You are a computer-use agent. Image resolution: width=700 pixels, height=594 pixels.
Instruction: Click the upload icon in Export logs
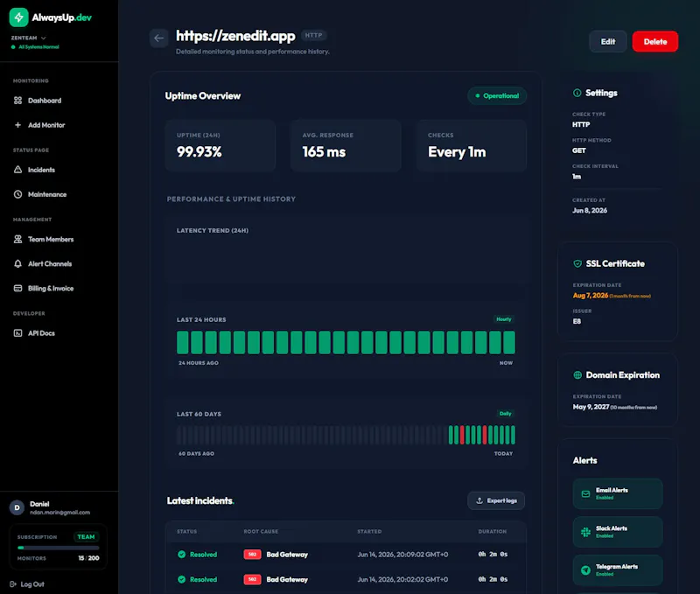(x=479, y=500)
